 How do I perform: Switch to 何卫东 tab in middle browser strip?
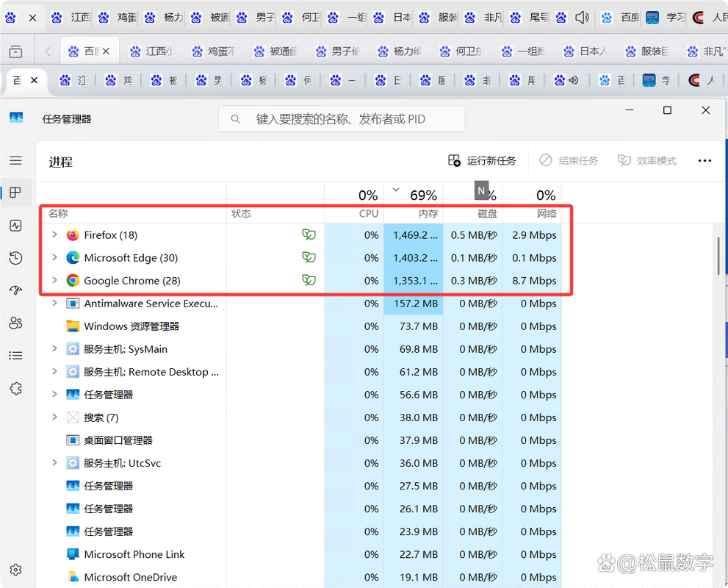pos(462,51)
